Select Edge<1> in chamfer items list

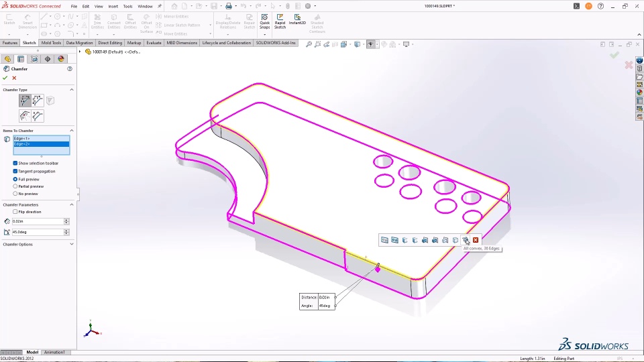[x=42, y=139]
